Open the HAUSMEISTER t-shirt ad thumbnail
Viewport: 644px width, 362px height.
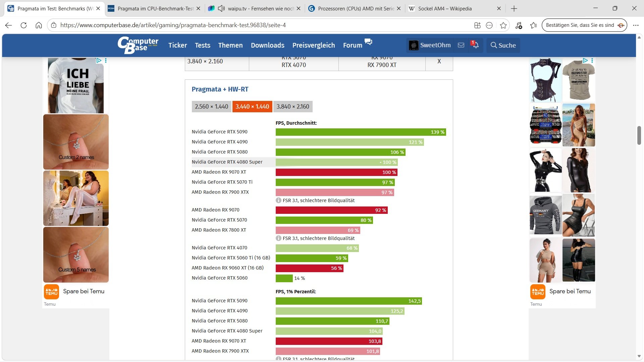pyautogui.click(x=579, y=80)
